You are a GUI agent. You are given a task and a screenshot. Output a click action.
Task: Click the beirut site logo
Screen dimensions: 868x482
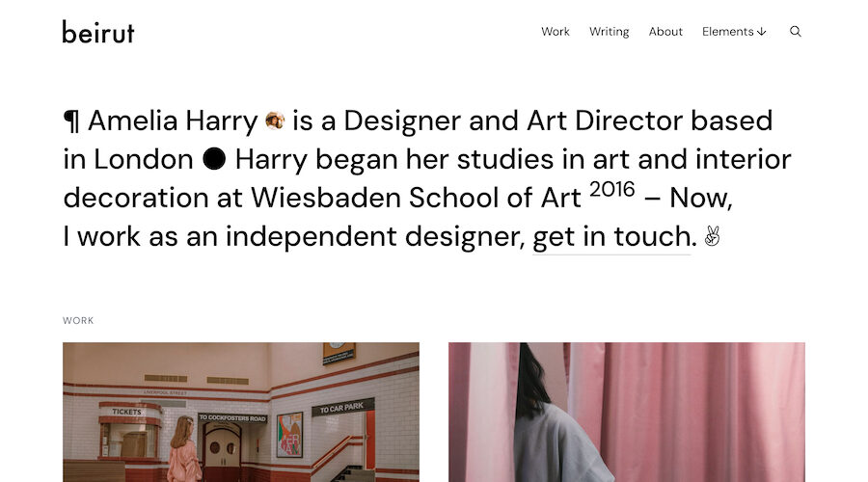(x=98, y=32)
